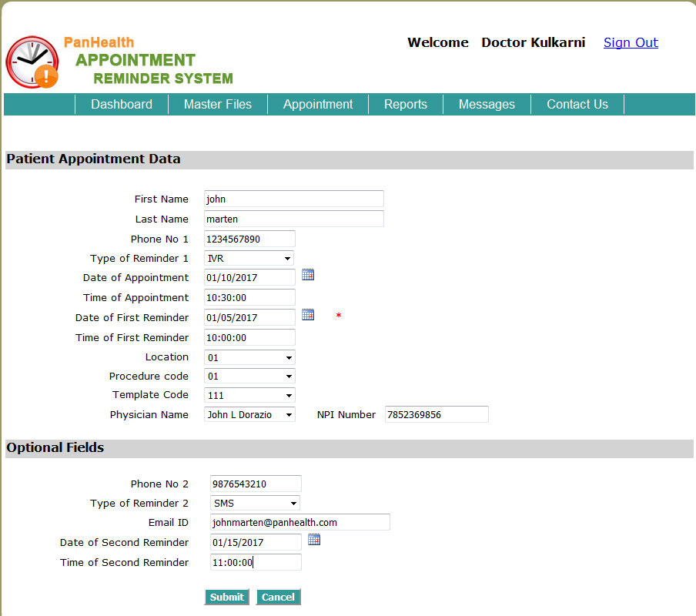Expand the Type of Reminder 1 dropdown
The image size is (696, 616).
249,259
